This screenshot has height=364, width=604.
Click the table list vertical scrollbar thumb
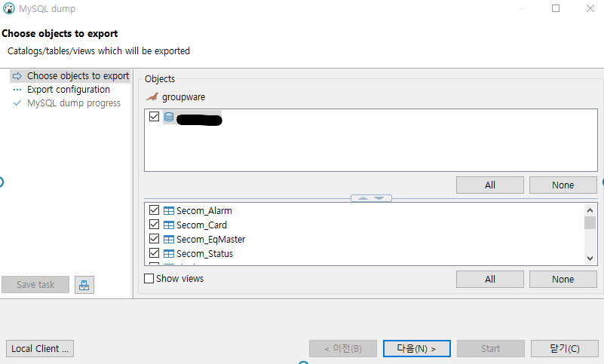pos(590,222)
